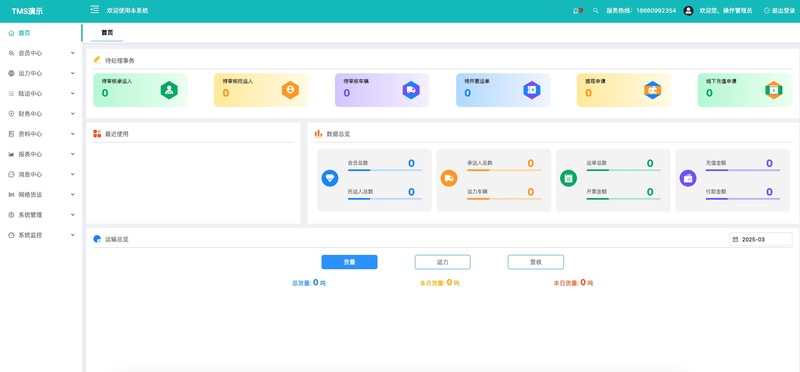Click the 系统管理 gear icon
This screenshot has height=372, width=800.
tap(11, 215)
